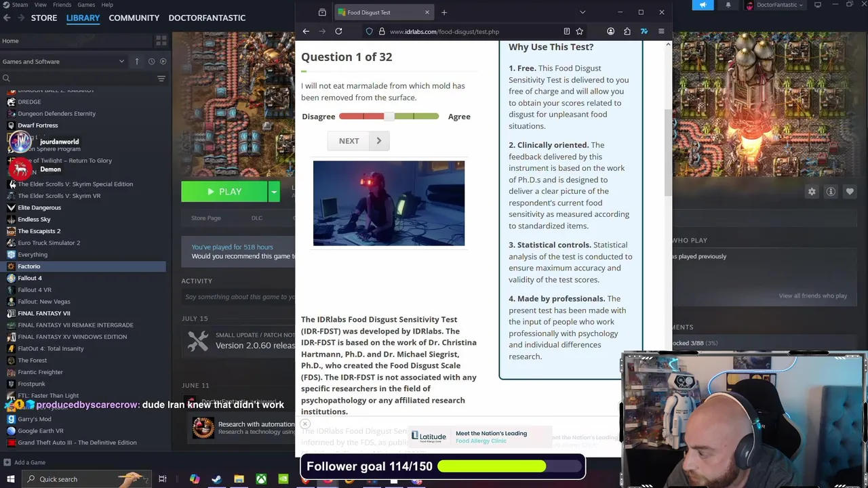The width and height of the screenshot is (868, 488).
Task: Click the green PLAY button
Action: pyautogui.click(x=224, y=192)
